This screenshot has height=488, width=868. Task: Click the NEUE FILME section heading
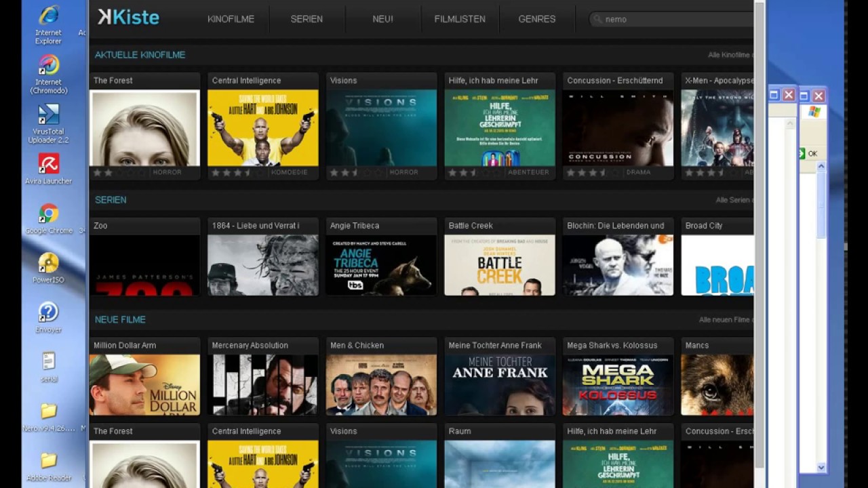[120, 319]
